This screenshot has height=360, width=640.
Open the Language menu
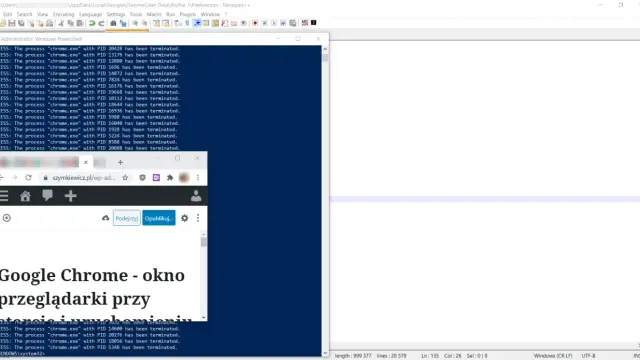click(90, 14)
